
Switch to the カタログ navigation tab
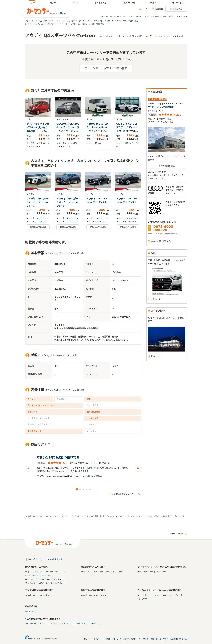coord(75,2)
